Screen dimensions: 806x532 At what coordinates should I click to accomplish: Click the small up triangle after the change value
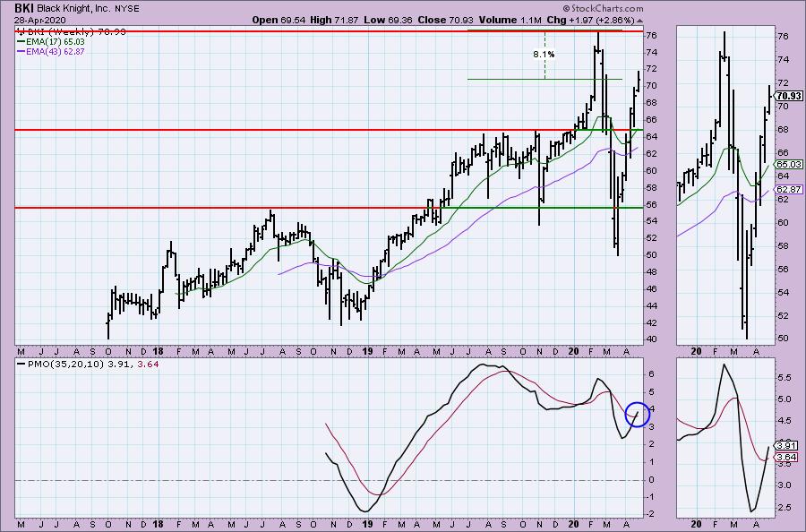pos(639,21)
